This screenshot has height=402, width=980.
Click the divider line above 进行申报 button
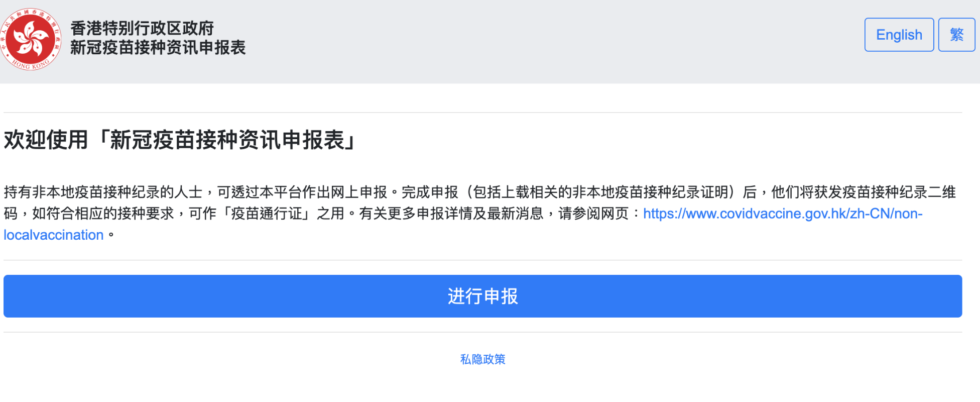point(482,260)
